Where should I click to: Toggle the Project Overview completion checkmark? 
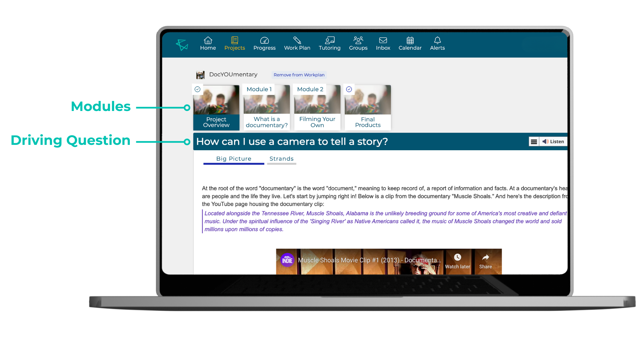(198, 89)
